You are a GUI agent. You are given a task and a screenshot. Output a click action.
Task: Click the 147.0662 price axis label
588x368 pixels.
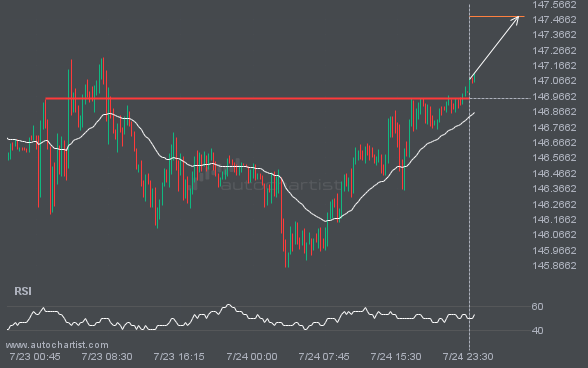tap(554, 81)
